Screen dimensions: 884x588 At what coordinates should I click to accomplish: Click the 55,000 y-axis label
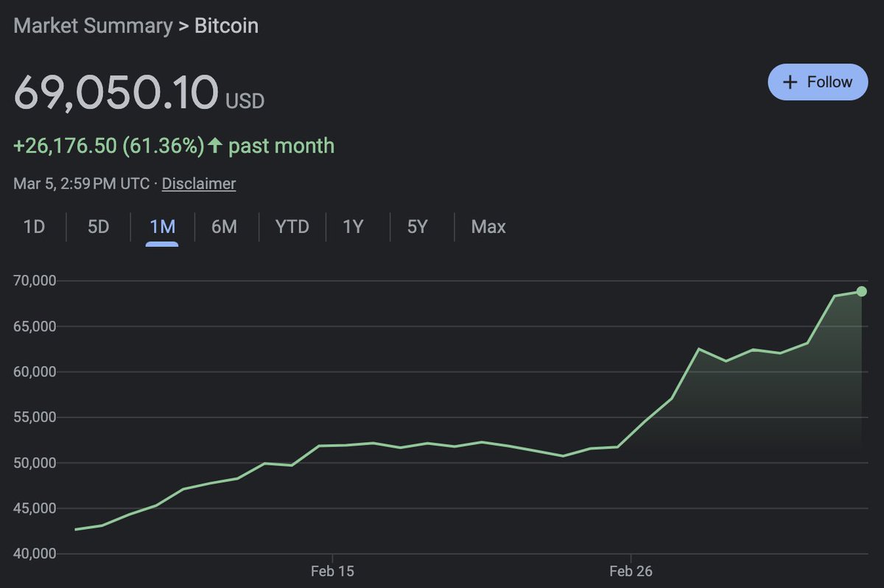pos(35,417)
